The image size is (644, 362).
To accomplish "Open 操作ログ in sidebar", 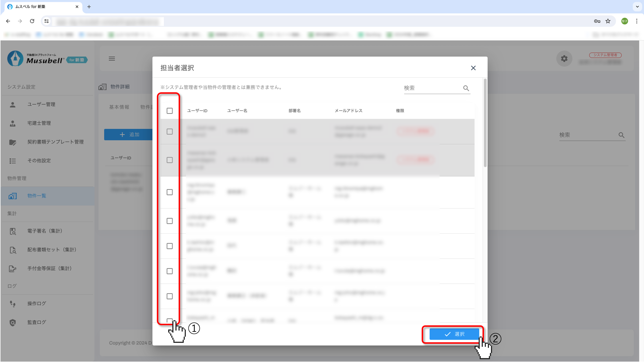I will 37,304.
